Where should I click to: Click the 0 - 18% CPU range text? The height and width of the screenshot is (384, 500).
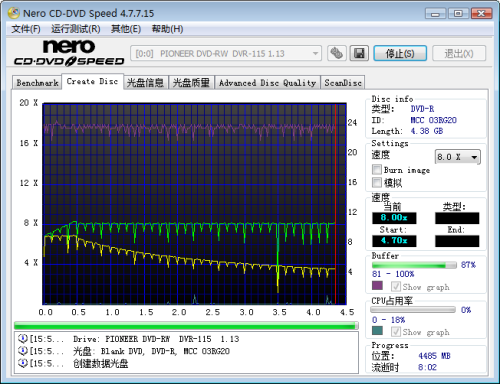click(388, 320)
